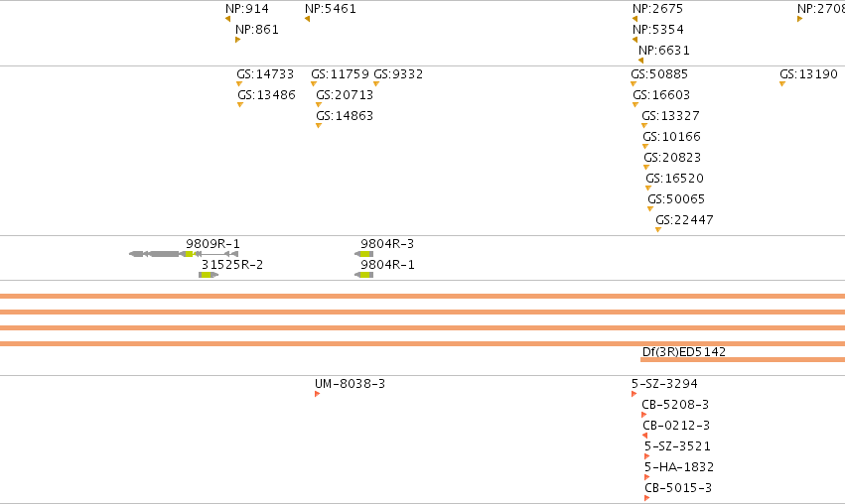
Task: Click the amplicon glyph under 9804R-1
Action: [x=363, y=275]
